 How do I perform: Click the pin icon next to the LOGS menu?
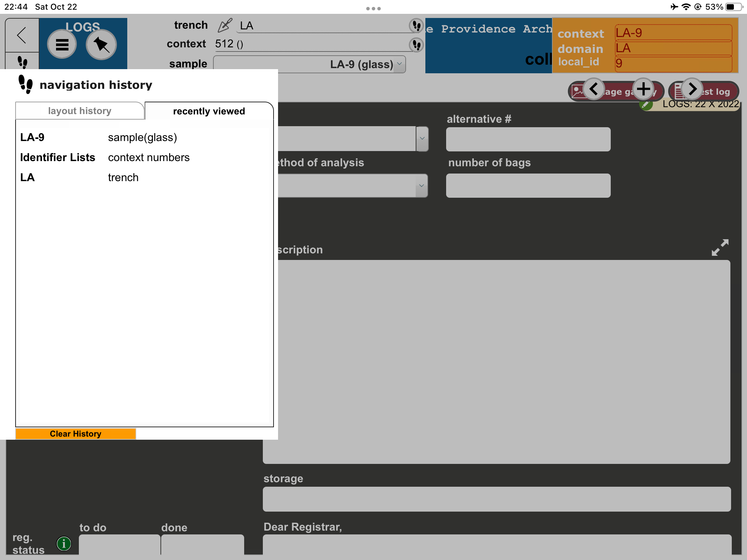(101, 44)
